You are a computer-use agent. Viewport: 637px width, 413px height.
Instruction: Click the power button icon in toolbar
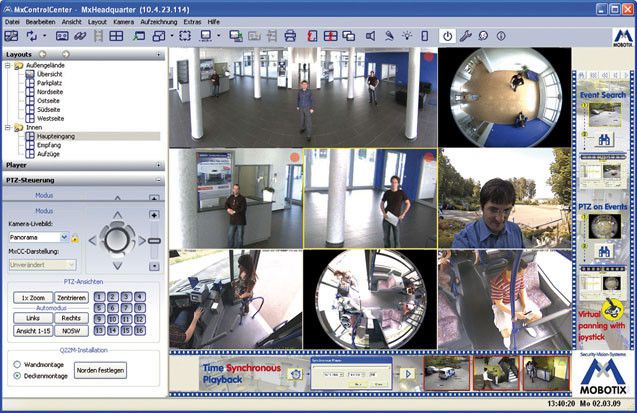click(447, 36)
